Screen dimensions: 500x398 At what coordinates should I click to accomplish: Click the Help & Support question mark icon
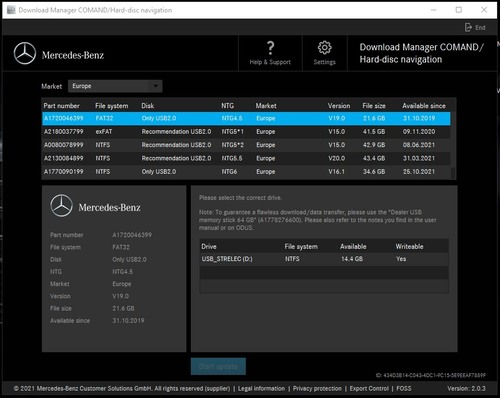click(270, 48)
